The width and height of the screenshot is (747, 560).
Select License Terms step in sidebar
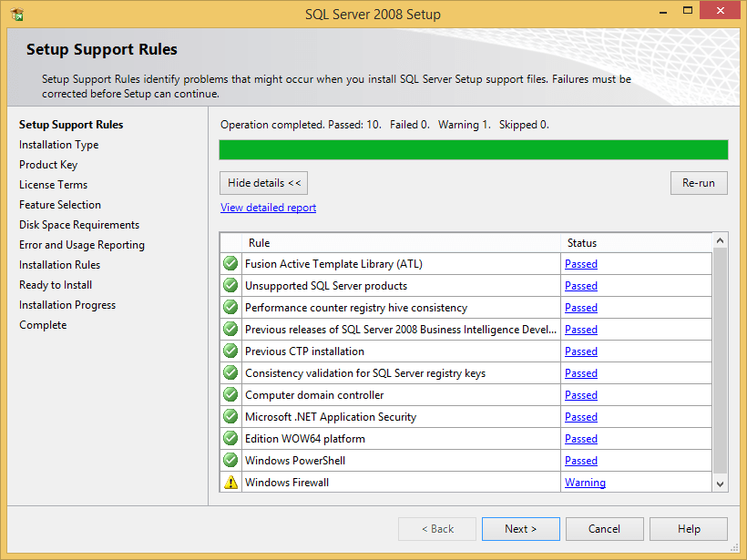(54, 185)
